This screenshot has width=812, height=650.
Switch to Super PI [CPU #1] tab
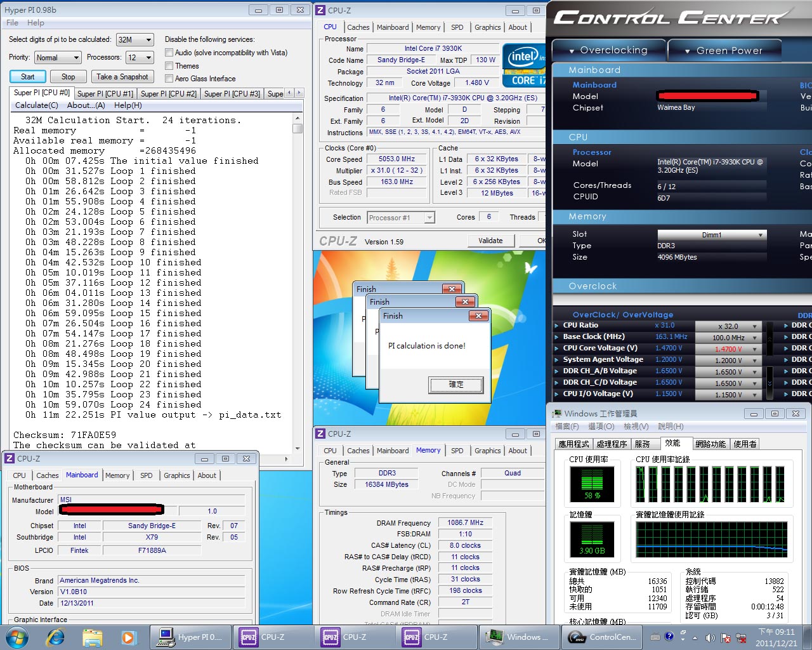pyautogui.click(x=105, y=94)
